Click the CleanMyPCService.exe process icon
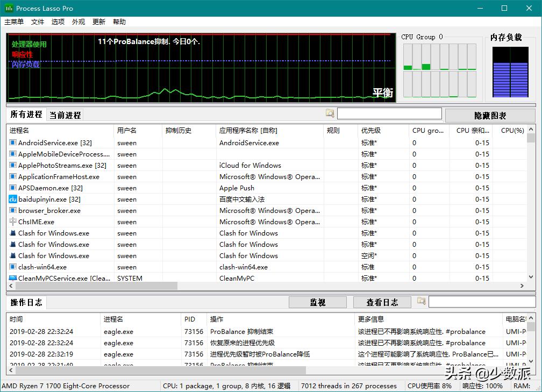 [x=12, y=278]
